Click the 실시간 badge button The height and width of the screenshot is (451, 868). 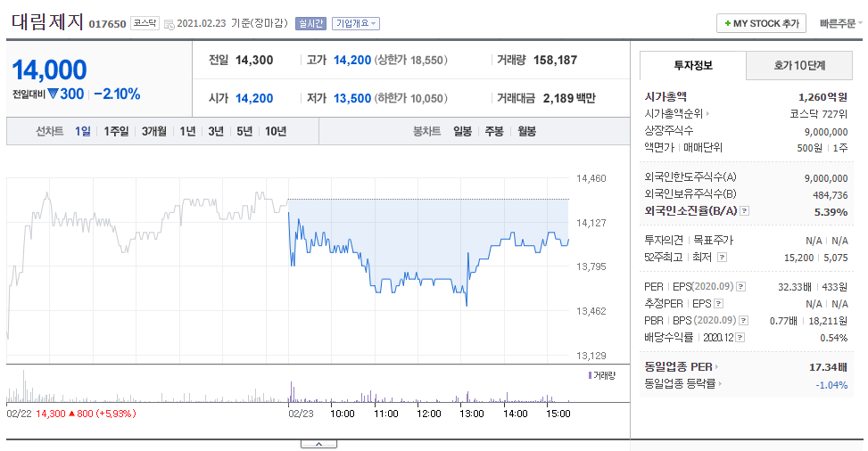click(310, 23)
